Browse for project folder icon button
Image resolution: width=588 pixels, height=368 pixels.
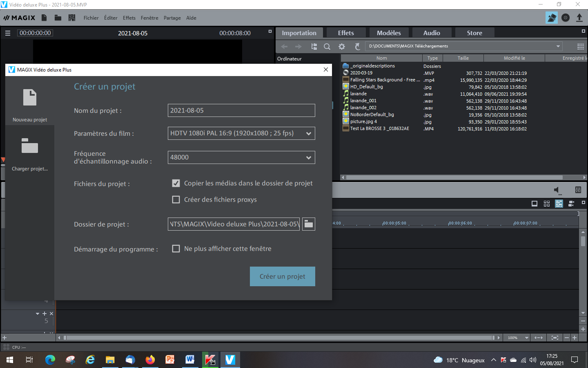tap(309, 224)
